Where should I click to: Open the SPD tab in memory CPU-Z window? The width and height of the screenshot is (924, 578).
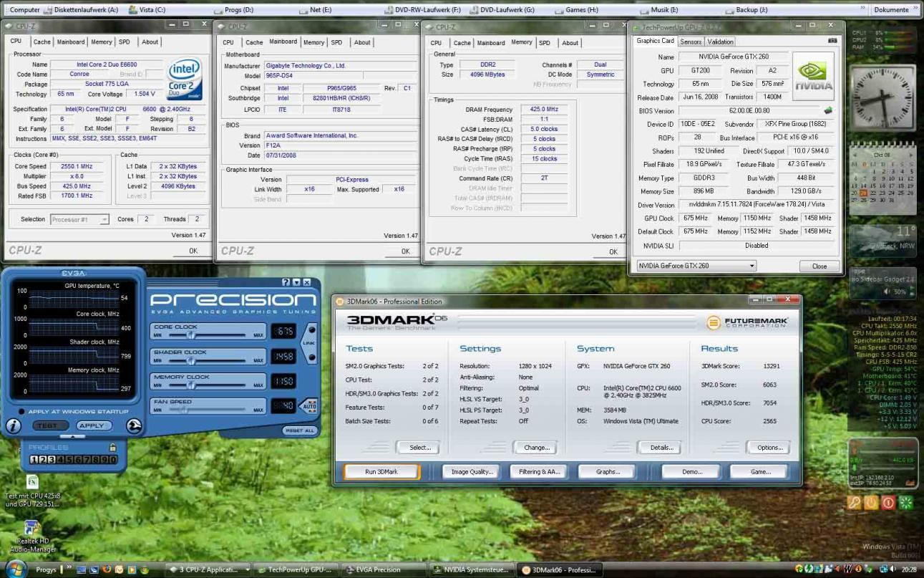pyautogui.click(x=545, y=42)
